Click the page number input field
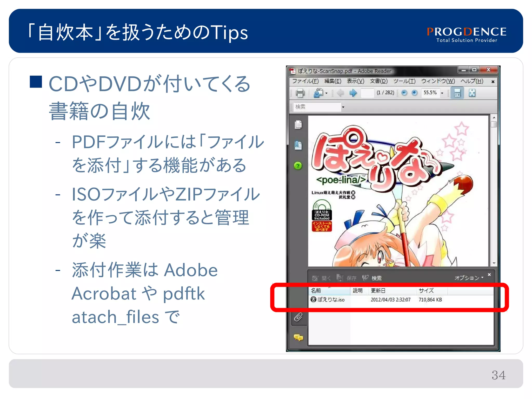The height and width of the screenshot is (399, 532). click(x=367, y=93)
